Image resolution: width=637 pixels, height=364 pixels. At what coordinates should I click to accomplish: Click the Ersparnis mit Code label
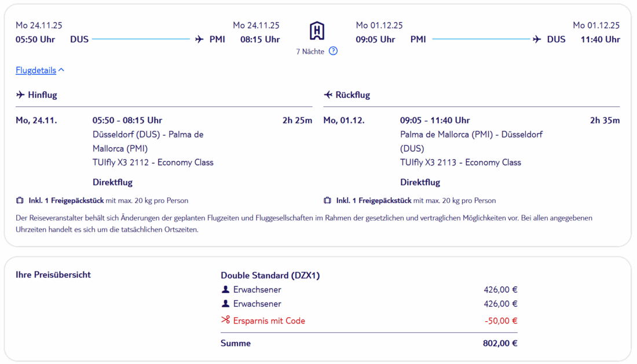(269, 321)
